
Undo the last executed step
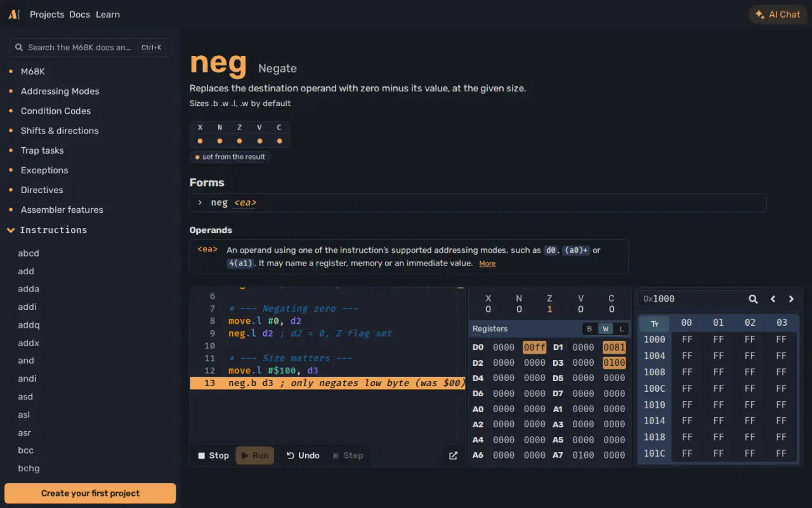pyautogui.click(x=303, y=455)
